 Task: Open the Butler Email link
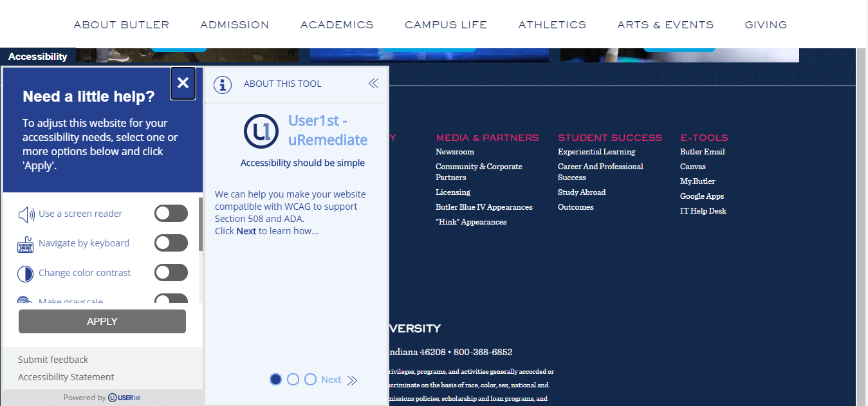(703, 152)
